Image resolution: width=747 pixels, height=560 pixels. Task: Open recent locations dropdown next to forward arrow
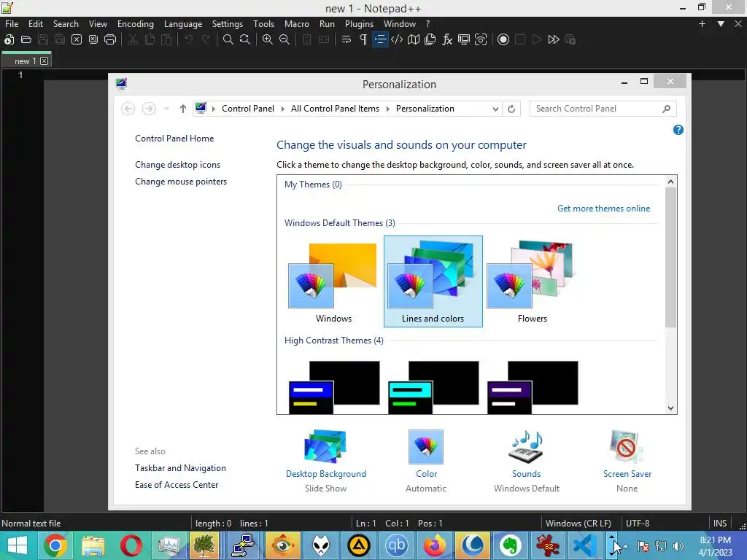[x=166, y=109]
